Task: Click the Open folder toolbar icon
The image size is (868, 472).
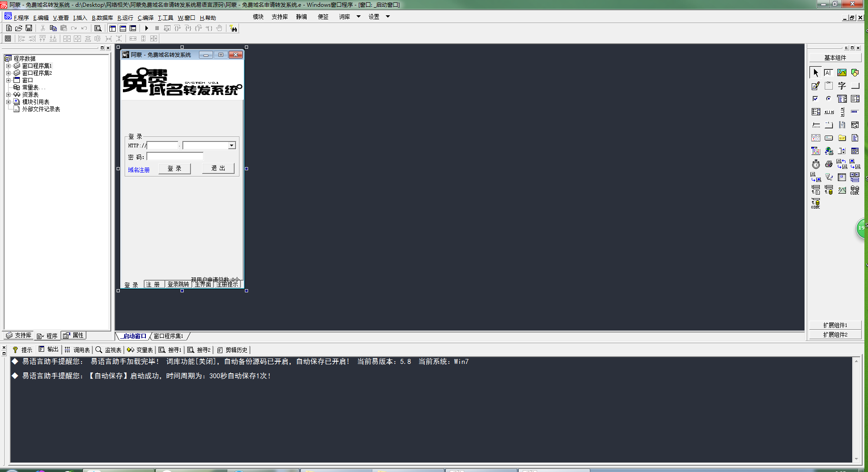Action: coord(19,28)
